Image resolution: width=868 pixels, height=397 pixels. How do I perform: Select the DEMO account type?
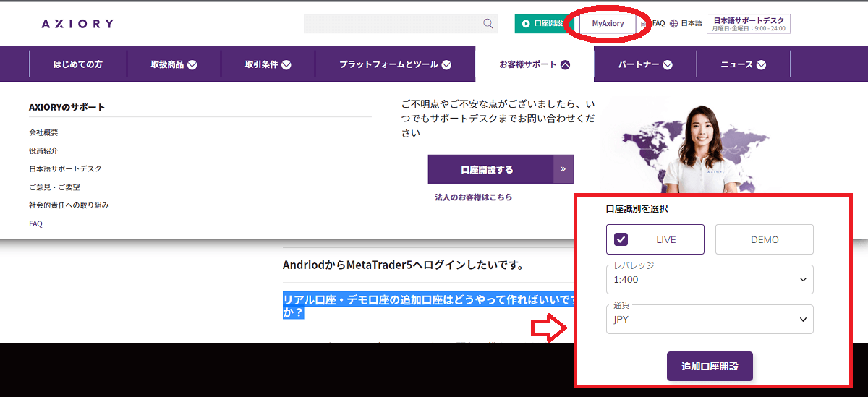click(x=765, y=239)
